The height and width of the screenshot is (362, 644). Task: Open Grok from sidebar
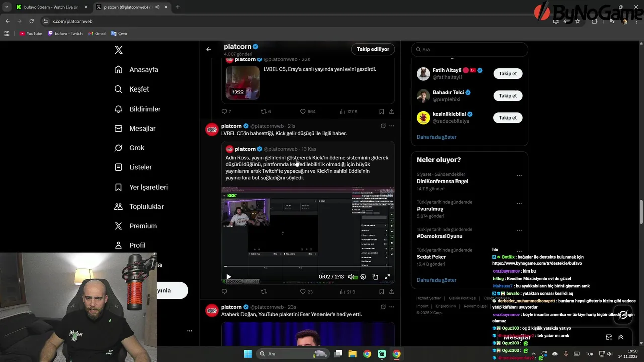[x=129, y=148]
